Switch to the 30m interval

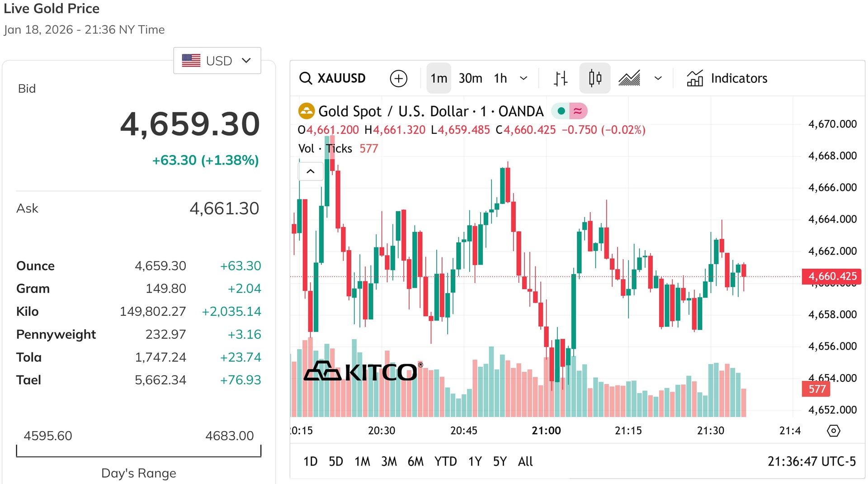tap(470, 78)
